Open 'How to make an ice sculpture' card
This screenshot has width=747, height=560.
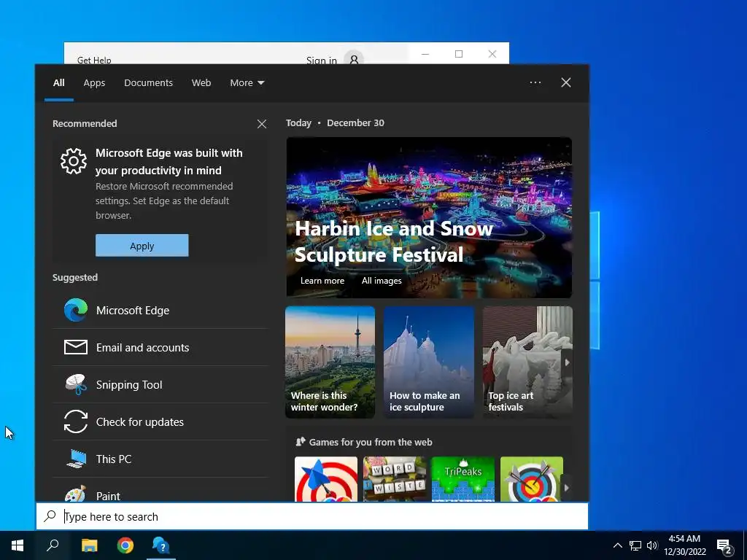click(x=429, y=362)
